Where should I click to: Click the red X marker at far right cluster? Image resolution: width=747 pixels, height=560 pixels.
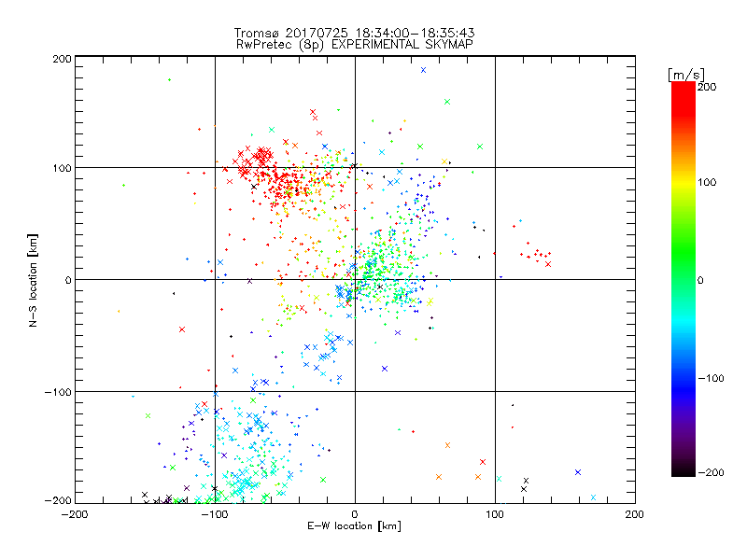click(548, 264)
